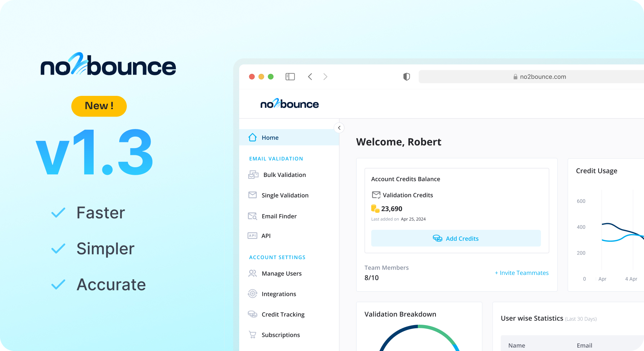The width and height of the screenshot is (644, 351).
Task: Select API in sidebar
Action: click(x=266, y=236)
